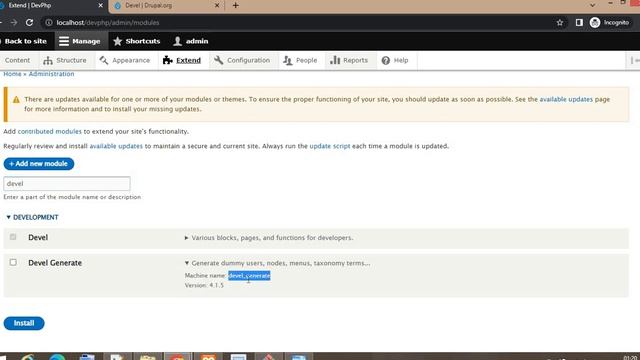Open the Structure admin menu
Screen dimensions: 640x360
tap(65, 60)
